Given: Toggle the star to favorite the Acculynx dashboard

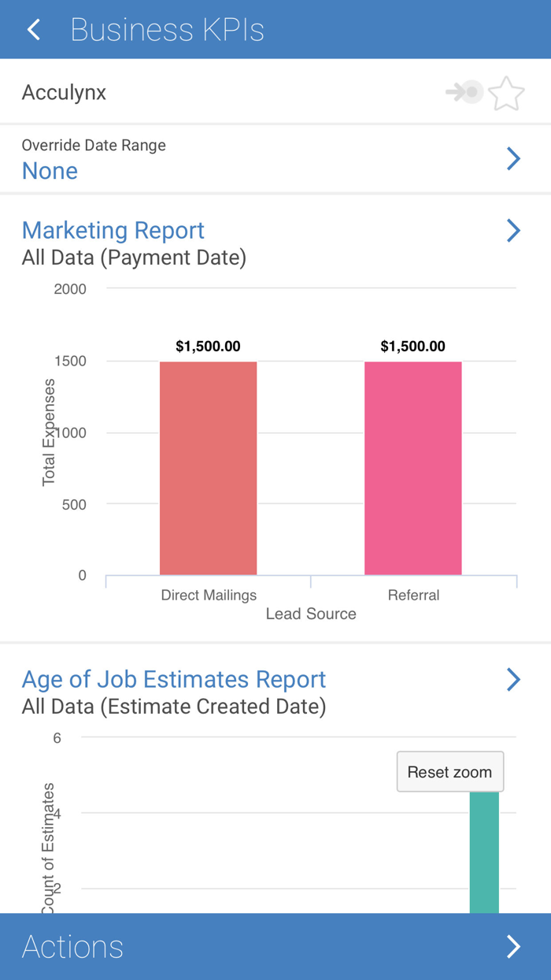Looking at the screenshot, I should [506, 92].
